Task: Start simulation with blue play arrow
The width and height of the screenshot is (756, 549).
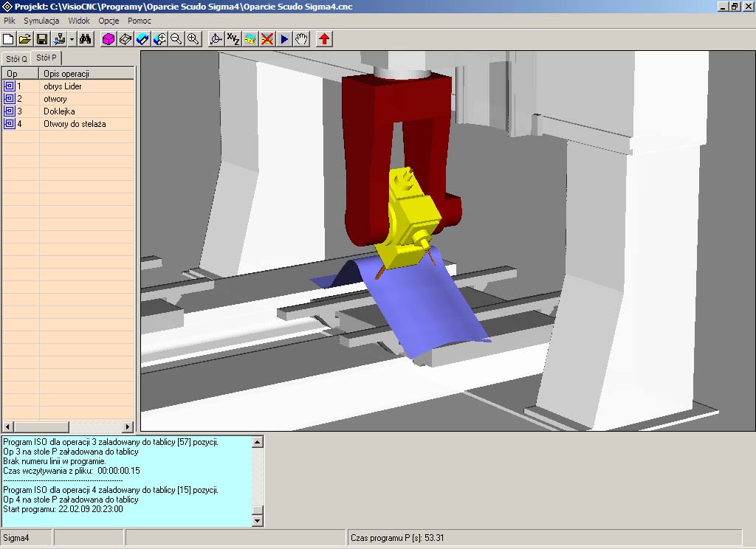Action: click(x=285, y=38)
